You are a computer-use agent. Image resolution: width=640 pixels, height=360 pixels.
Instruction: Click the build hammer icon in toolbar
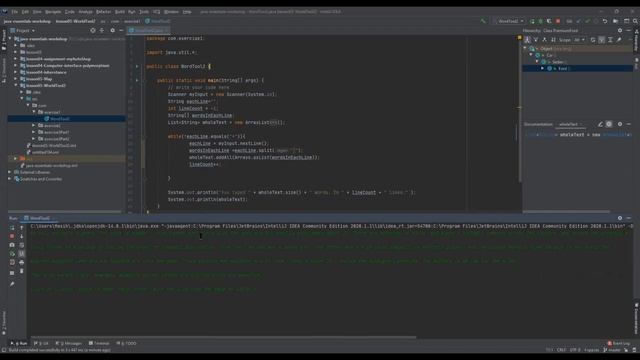483,21
